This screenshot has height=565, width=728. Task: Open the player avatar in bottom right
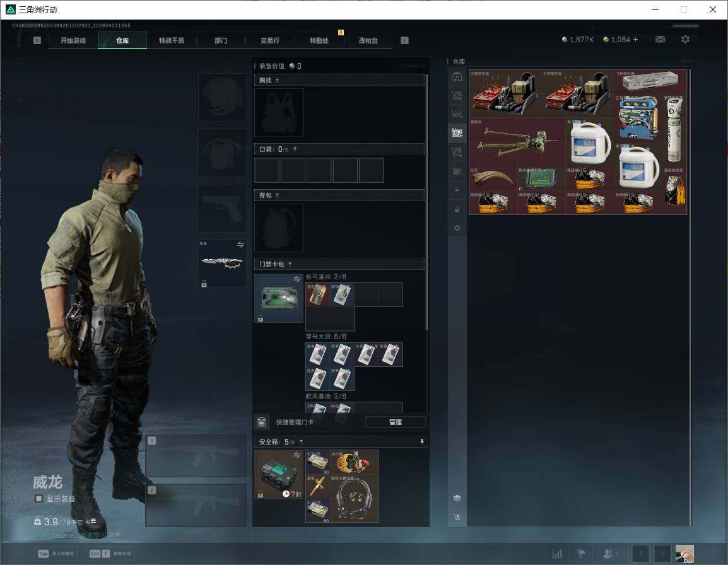tap(684, 554)
